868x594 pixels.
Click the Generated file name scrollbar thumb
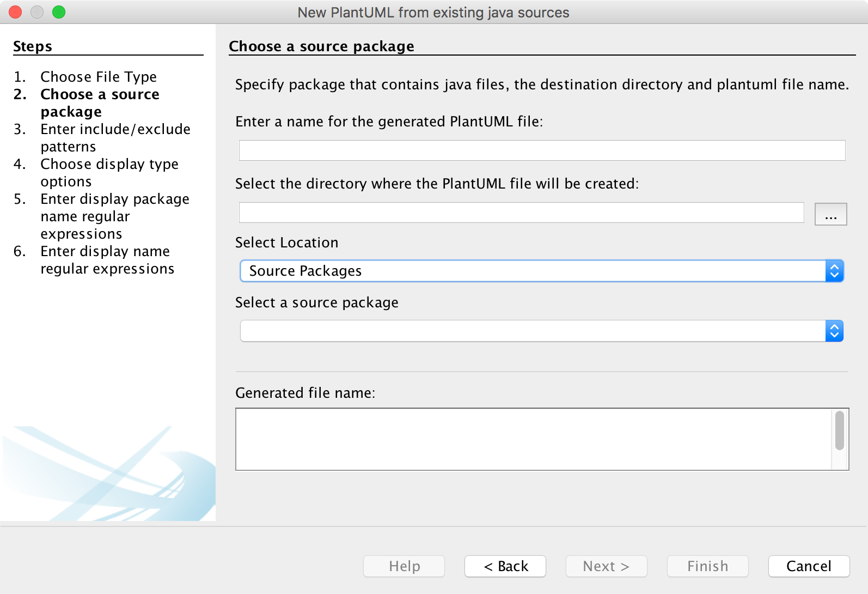[840, 431]
